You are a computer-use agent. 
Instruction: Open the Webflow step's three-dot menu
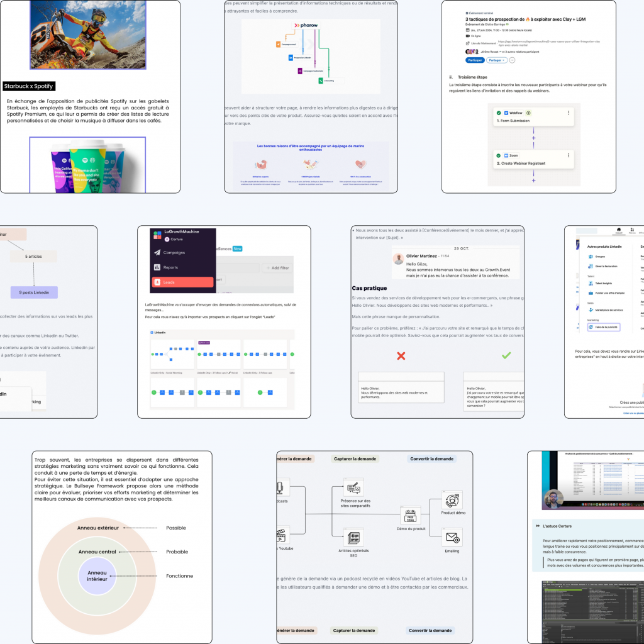pos(569,113)
